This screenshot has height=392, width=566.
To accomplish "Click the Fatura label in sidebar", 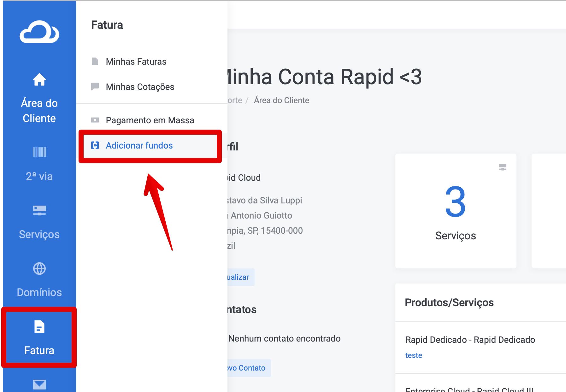I will point(39,350).
